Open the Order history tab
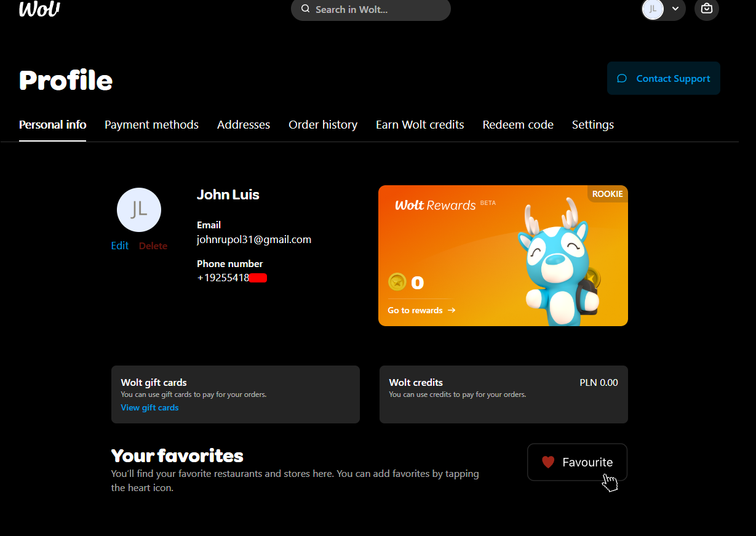Image resolution: width=756 pixels, height=536 pixels. [x=323, y=125]
